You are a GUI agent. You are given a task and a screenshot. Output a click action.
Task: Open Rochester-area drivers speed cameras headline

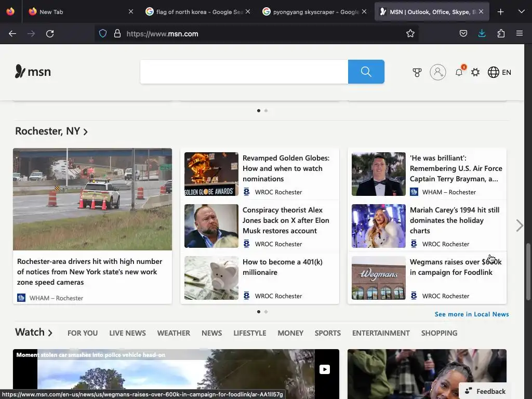[x=89, y=272]
